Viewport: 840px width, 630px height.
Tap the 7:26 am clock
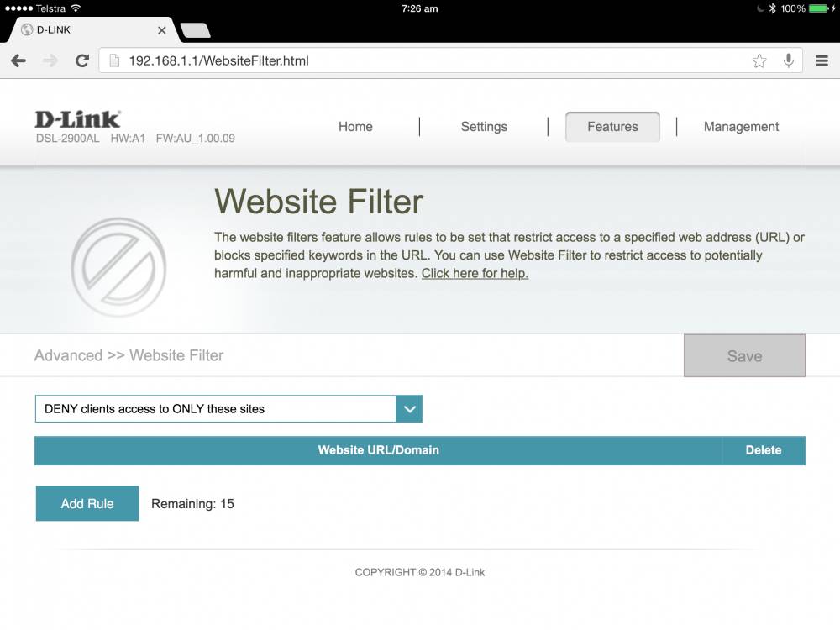(x=419, y=8)
